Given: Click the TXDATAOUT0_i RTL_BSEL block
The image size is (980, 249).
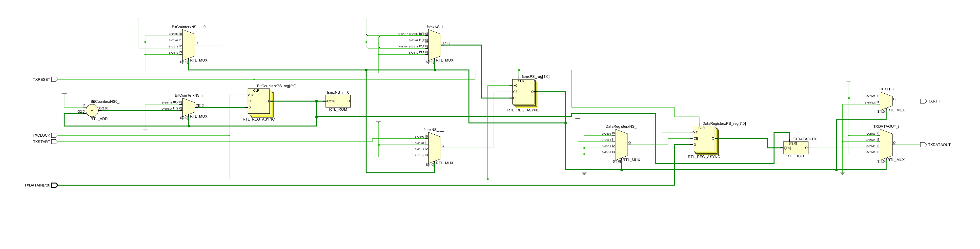Looking at the screenshot, I should [x=796, y=148].
